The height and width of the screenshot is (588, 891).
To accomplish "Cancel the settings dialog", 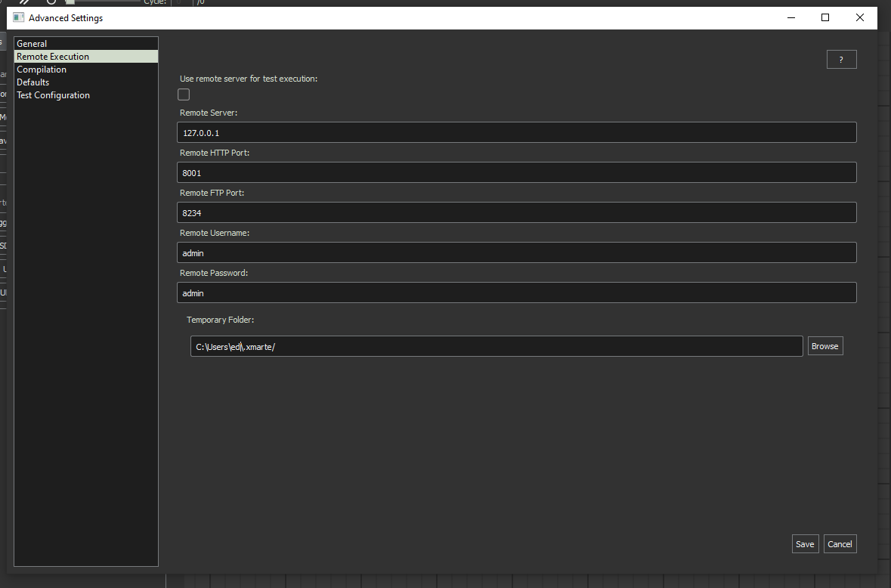I will click(x=840, y=544).
